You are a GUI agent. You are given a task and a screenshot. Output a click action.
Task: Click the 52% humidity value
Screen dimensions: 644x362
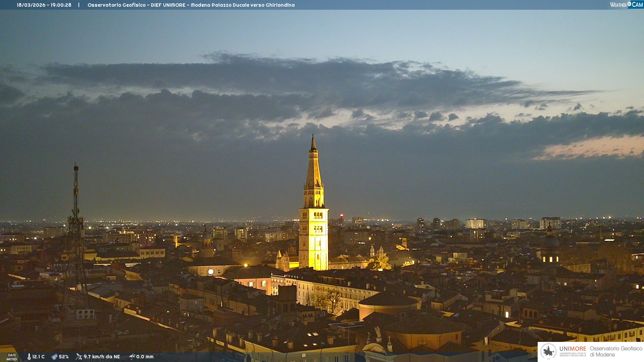click(x=64, y=357)
